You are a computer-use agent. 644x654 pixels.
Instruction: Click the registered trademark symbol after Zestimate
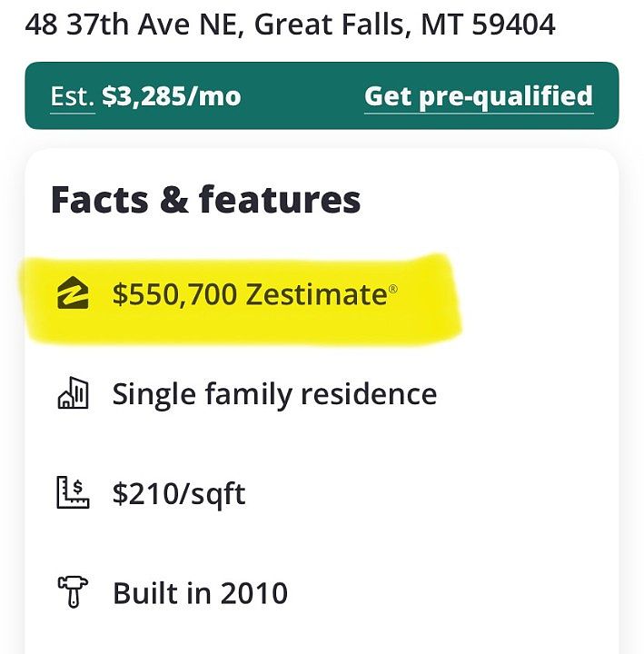tap(392, 290)
